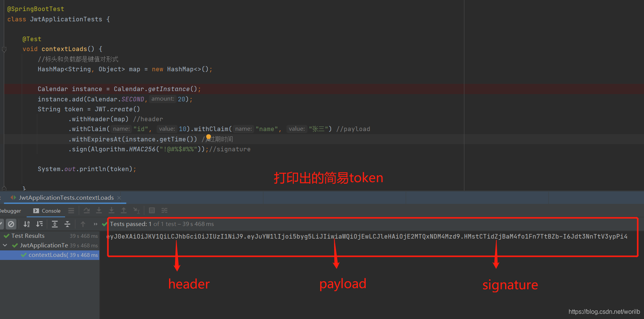Viewport: 644px width, 319px height.
Task: Click contextLoads method name in code
Action: click(64, 49)
